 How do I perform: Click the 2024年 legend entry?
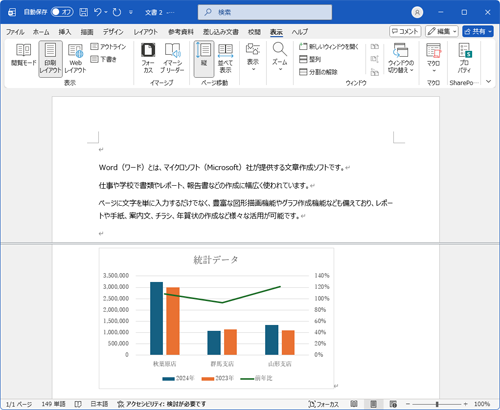pos(178,378)
